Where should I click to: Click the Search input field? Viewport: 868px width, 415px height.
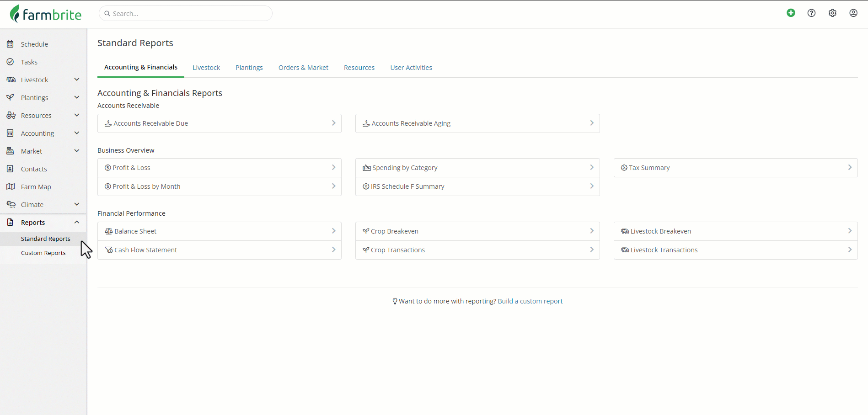[x=186, y=13]
